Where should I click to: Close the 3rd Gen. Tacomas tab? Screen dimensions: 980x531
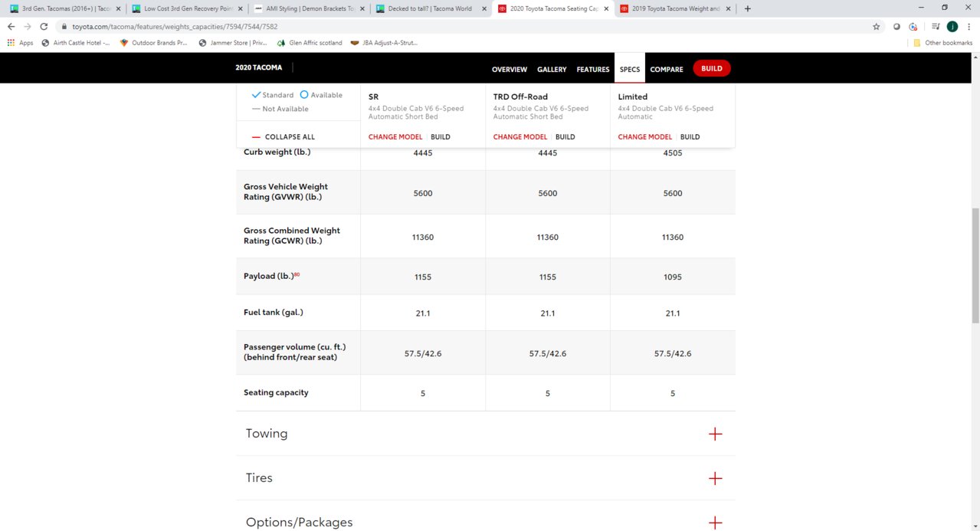[118, 9]
